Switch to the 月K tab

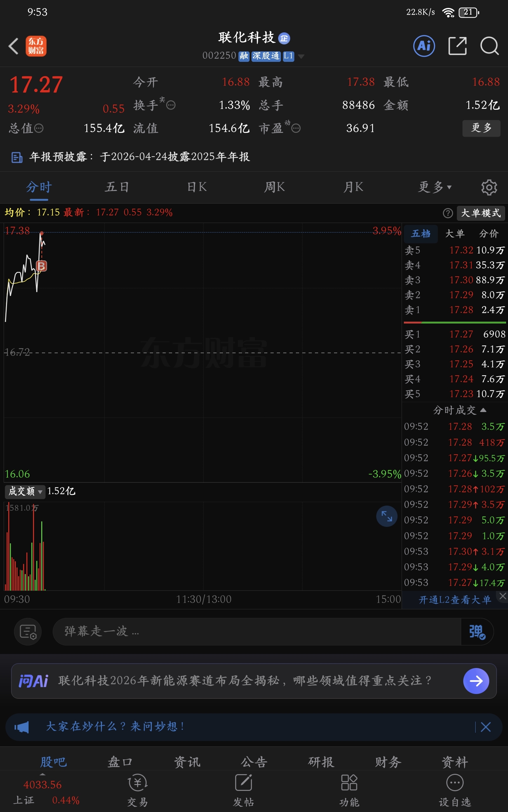pyautogui.click(x=353, y=187)
